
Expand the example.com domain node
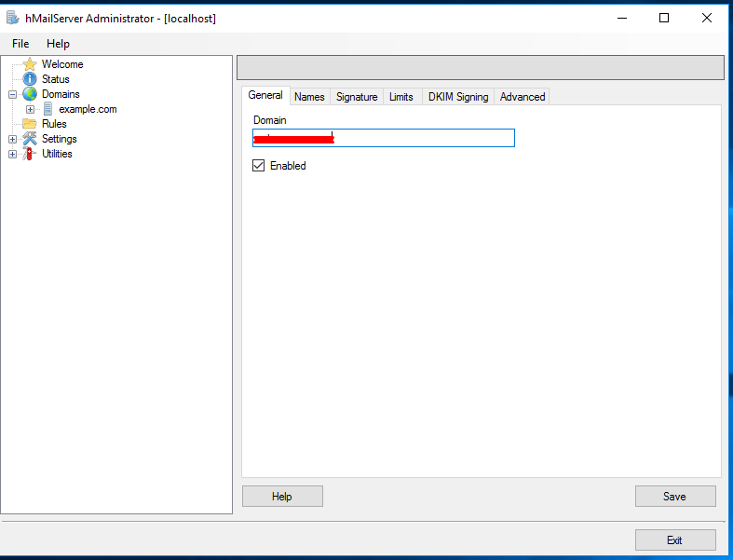pyautogui.click(x=31, y=109)
